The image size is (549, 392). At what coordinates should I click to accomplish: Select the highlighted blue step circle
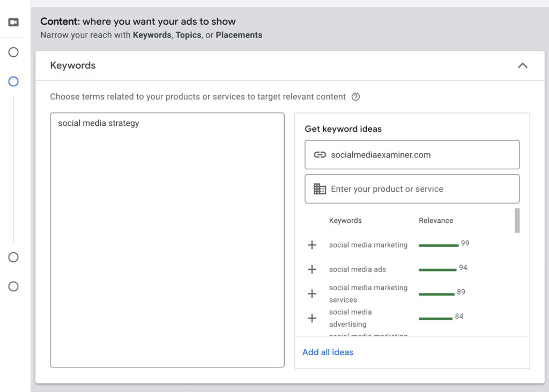pyautogui.click(x=13, y=81)
